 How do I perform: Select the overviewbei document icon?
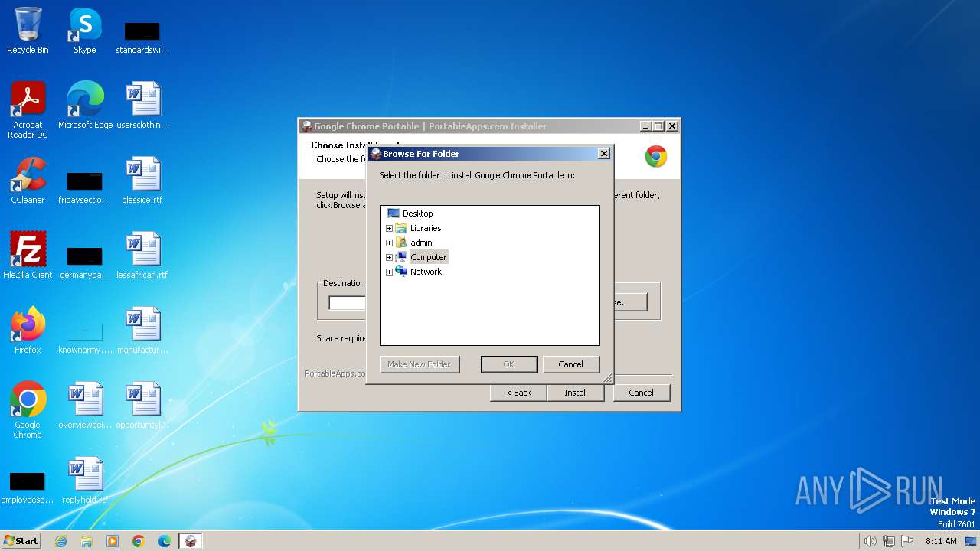tap(85, 406)
